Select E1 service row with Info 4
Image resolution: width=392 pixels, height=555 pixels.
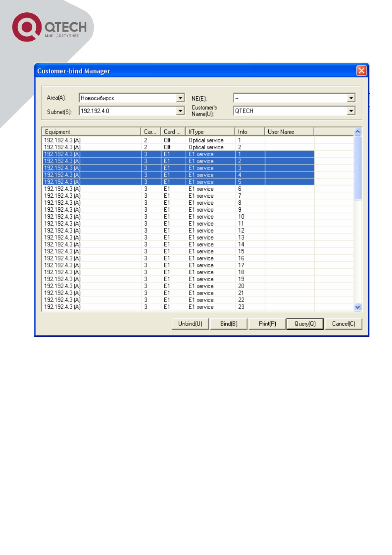coord(178,175)
